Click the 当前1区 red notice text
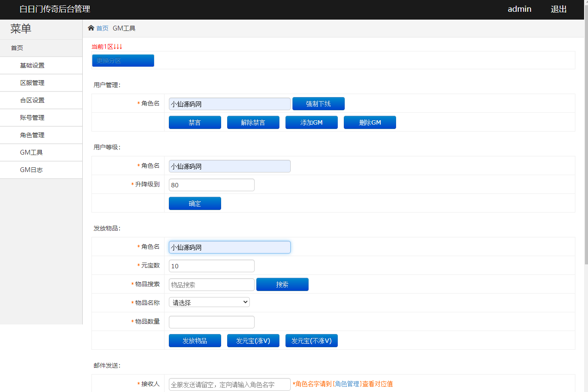 point(107,47)
